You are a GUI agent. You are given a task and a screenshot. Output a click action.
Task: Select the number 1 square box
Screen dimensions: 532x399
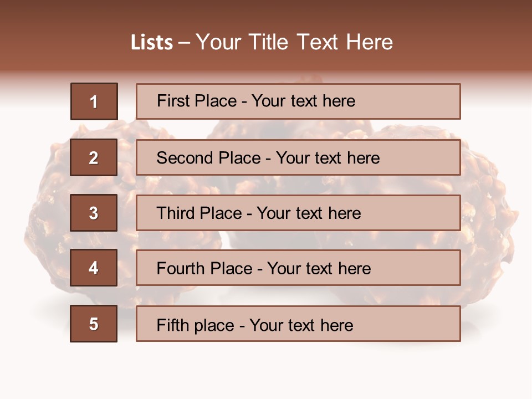tap(94, 101)
